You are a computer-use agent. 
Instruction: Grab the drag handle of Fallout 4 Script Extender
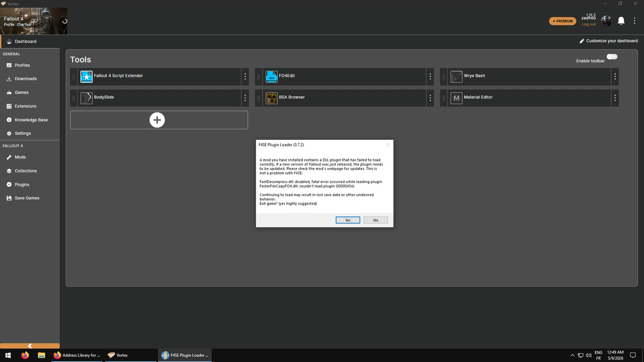click(74, 76)
